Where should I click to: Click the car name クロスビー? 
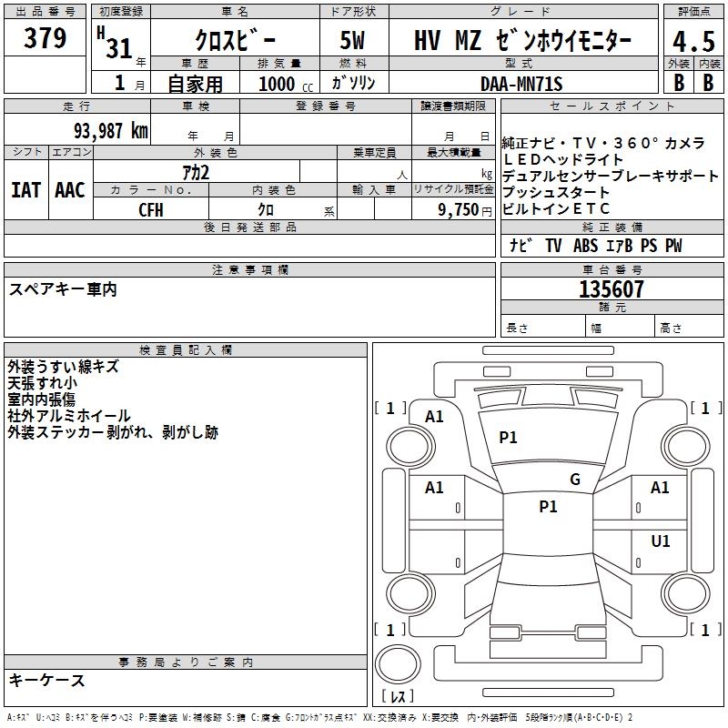click(x=235, y=40)
